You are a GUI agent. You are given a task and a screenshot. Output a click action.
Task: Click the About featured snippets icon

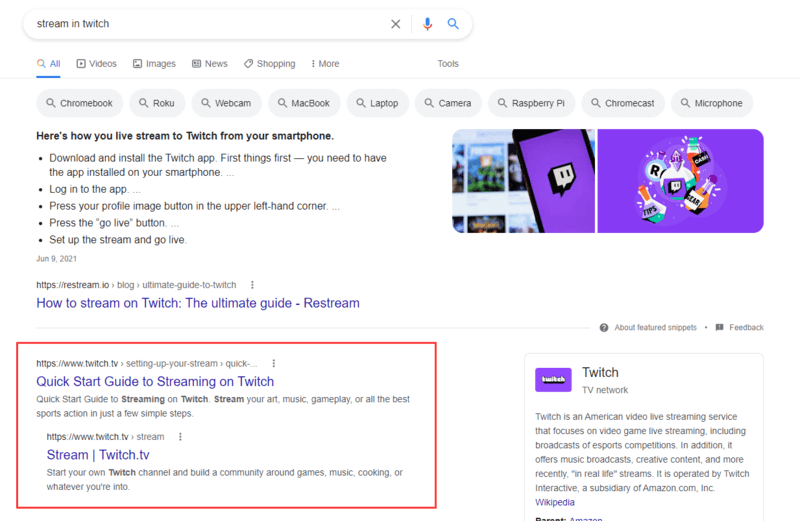[x=604, y=328]
